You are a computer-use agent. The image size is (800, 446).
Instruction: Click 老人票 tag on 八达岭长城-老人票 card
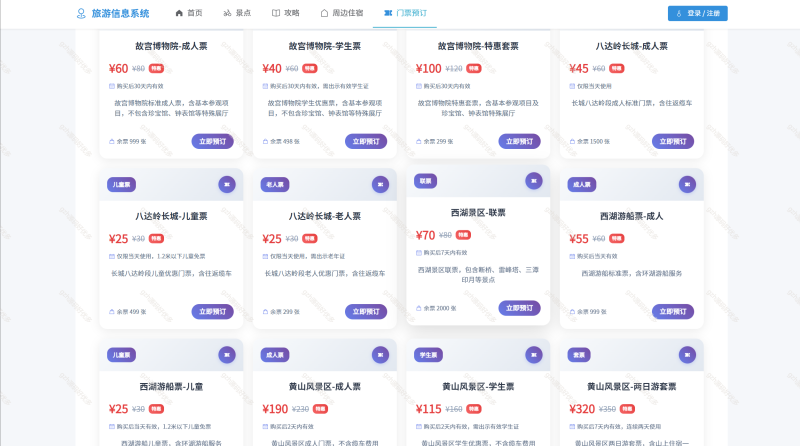[x=275, y=185]
